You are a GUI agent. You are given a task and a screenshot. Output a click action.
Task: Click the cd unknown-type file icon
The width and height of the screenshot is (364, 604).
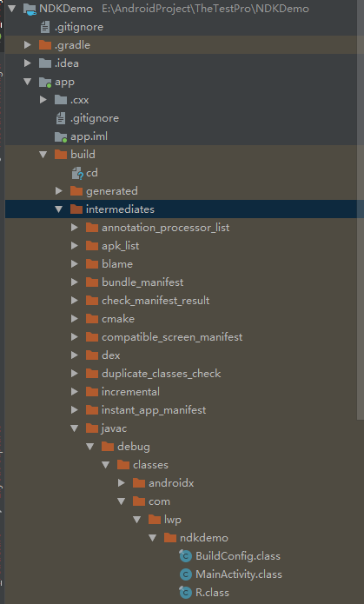pos(77,173)
